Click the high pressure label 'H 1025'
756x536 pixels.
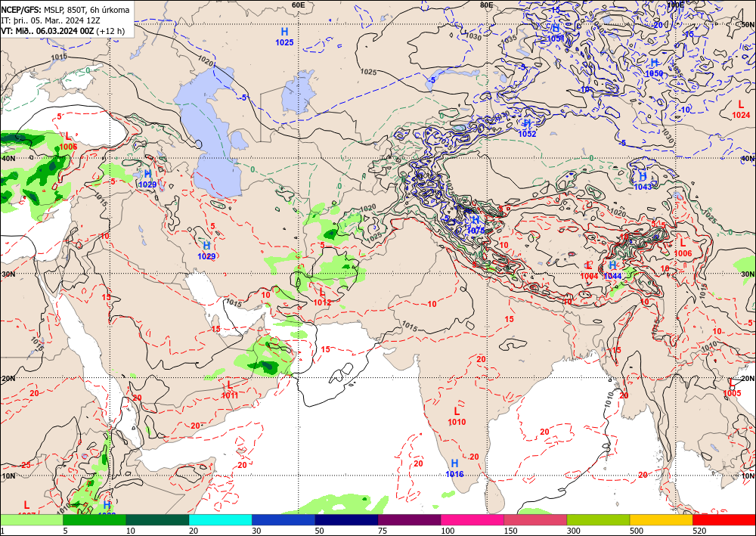tap(284, 36)
